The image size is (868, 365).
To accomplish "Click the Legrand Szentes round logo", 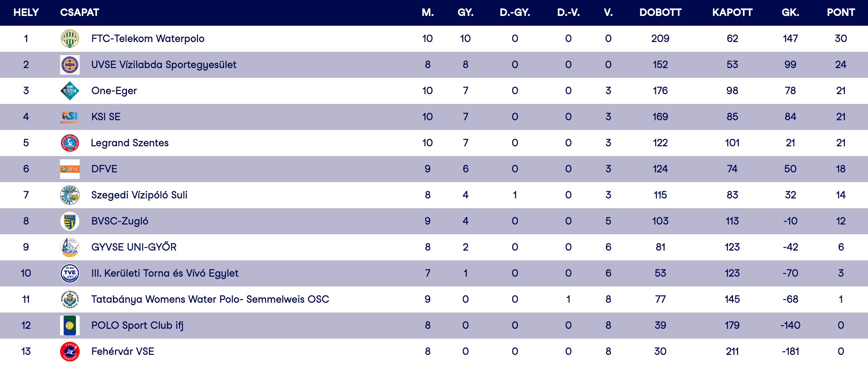I will point(70,143).
